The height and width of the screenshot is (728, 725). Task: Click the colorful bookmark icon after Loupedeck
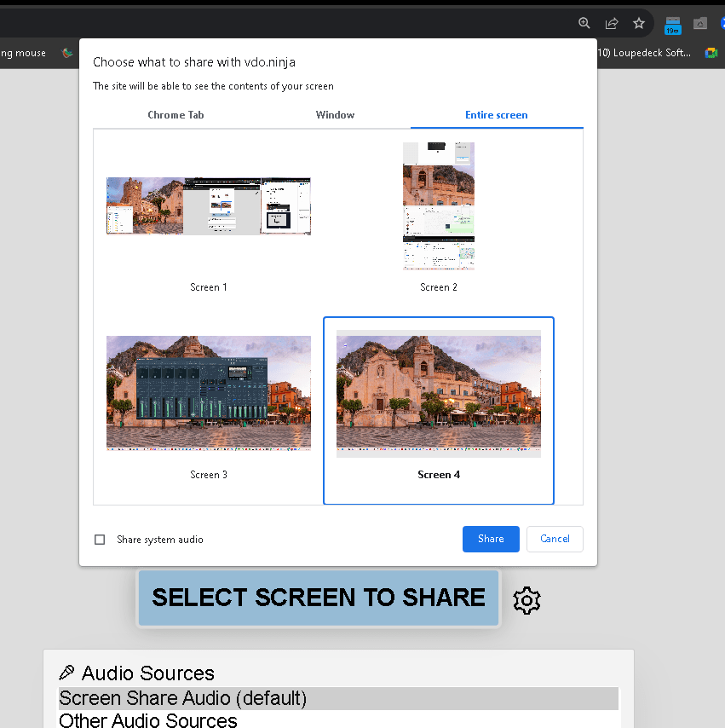(711, 53)
